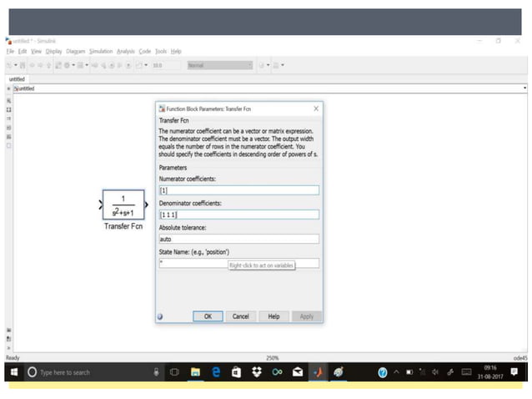
Task: Open the Library Browser from the toolbar
Action: pos(58,65)
